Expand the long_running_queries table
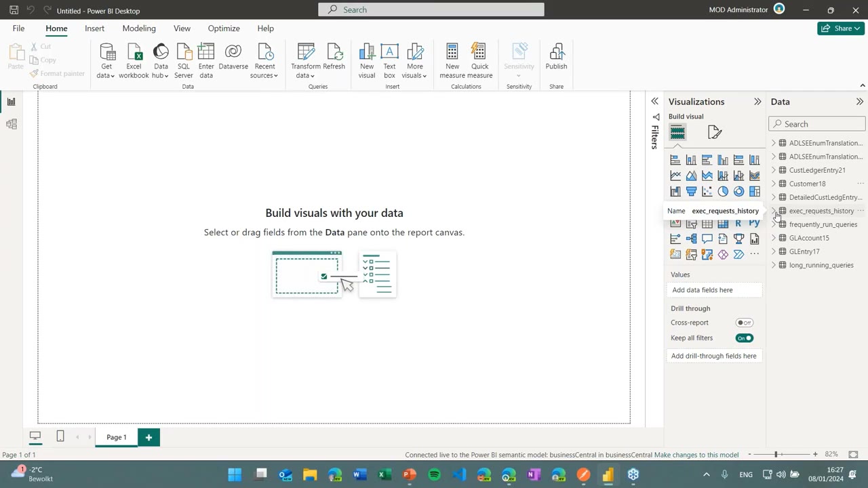The height and width of the screenshot is (488, 868). 774,265
